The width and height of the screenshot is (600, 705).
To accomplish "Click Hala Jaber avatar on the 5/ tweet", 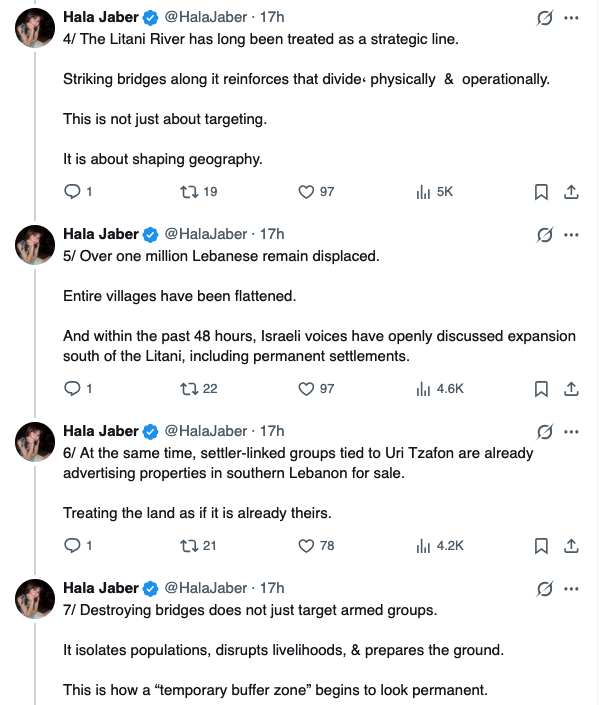I will [35, 245].
